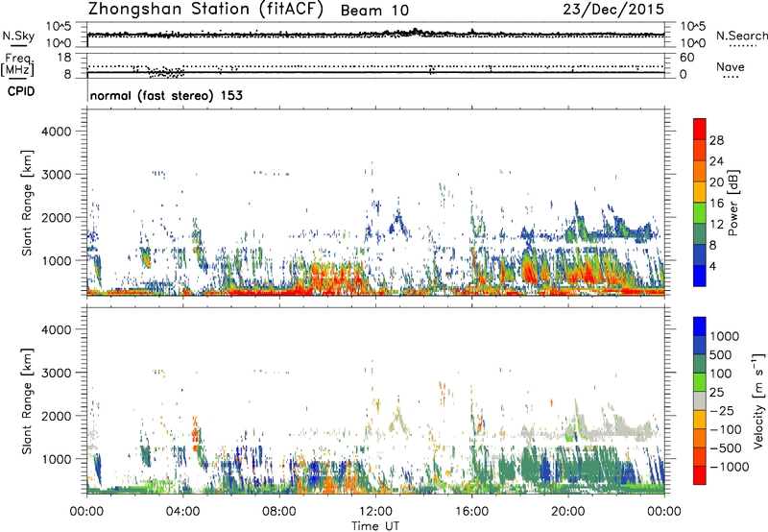
Task: Click the "12" power colorbar label
Action: 716,225
